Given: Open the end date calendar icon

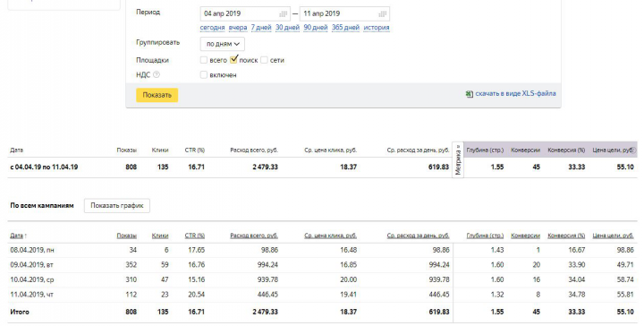Looking at the screenshot, I should (x=383, y=14).
